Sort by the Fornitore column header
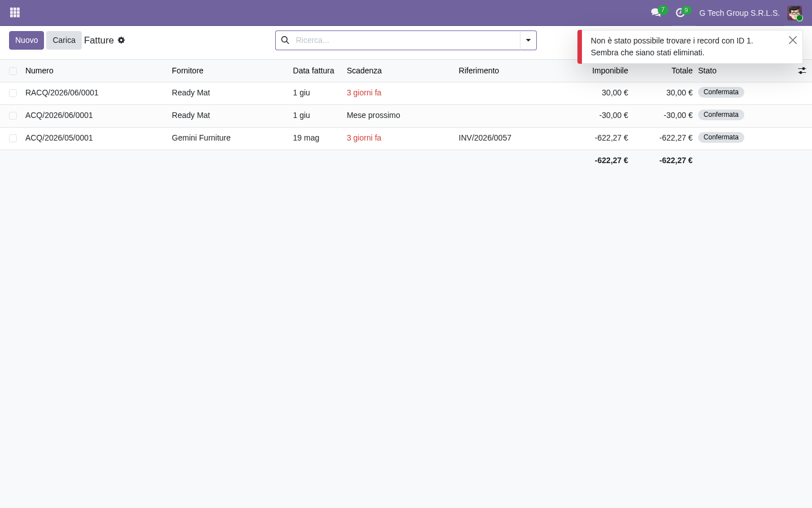Image resolution: width=812 pixels, height=508 pixels. [188, 71]
